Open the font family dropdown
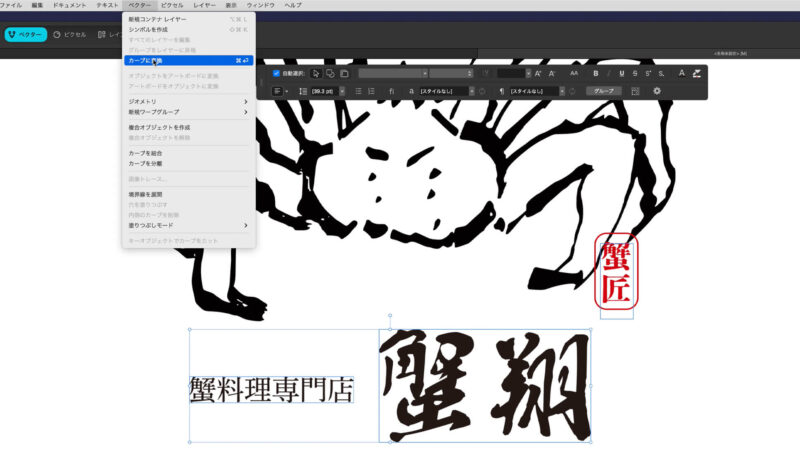 [x=393, y=73]
